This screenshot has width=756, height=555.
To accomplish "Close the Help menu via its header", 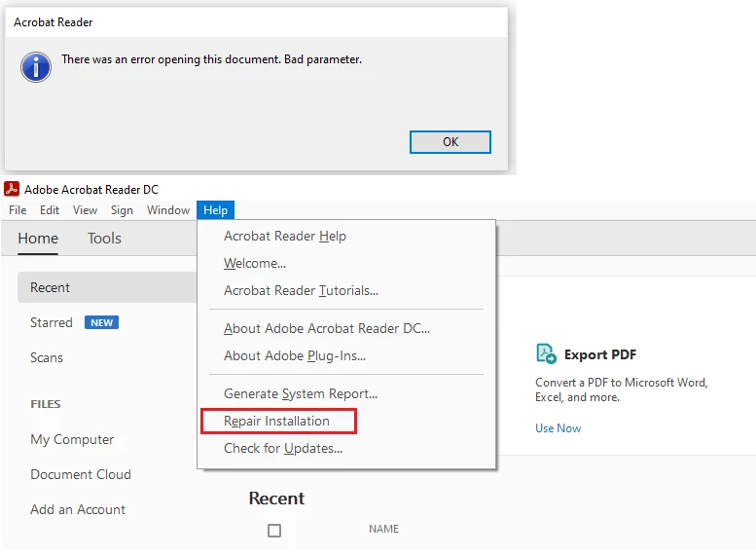I will (216, 210).
